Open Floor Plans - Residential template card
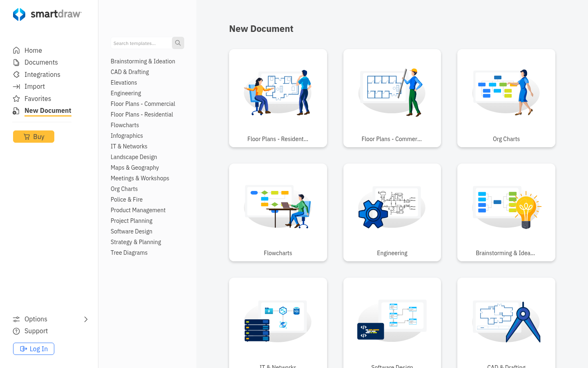Screen dimensions: 588x368 (278, 98)
